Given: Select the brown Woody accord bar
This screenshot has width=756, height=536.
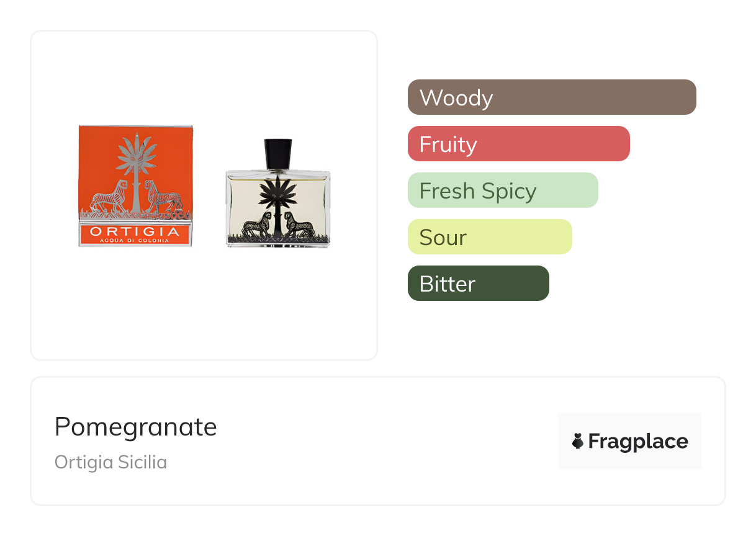Looking at the screenshot, I should [552, 97].
